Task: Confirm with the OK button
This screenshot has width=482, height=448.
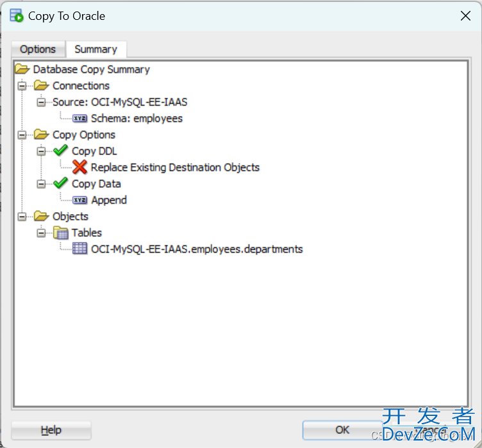Action: pos(342,430)
